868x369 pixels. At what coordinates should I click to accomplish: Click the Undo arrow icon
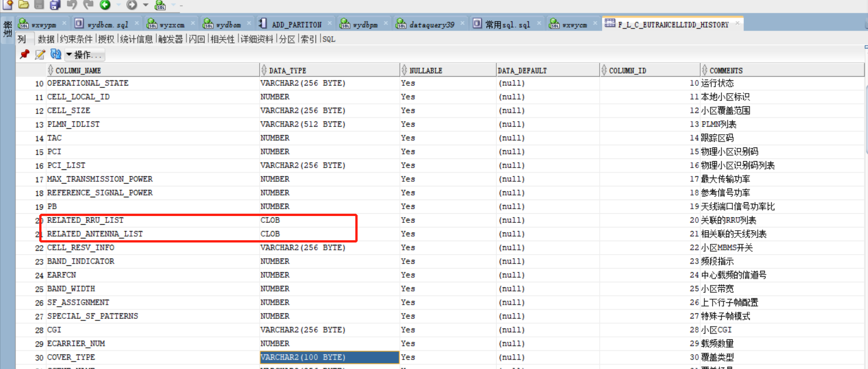pyautogui.click(x=72, y=5)
